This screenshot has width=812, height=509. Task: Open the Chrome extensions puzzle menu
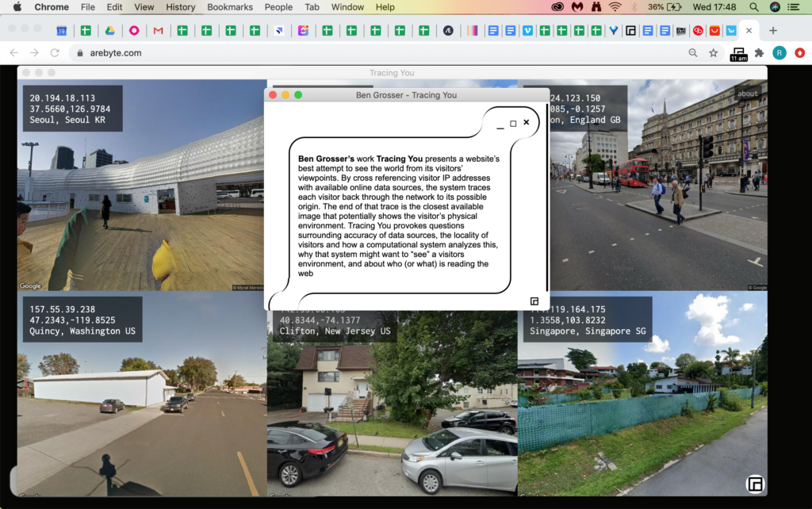(x=759, y=53)
